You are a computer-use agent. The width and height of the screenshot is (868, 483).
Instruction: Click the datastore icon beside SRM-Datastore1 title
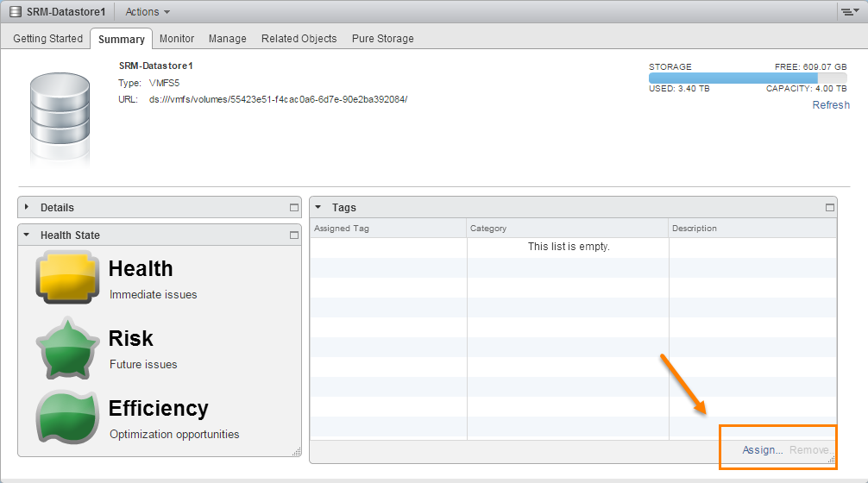(x=16, y=11)
